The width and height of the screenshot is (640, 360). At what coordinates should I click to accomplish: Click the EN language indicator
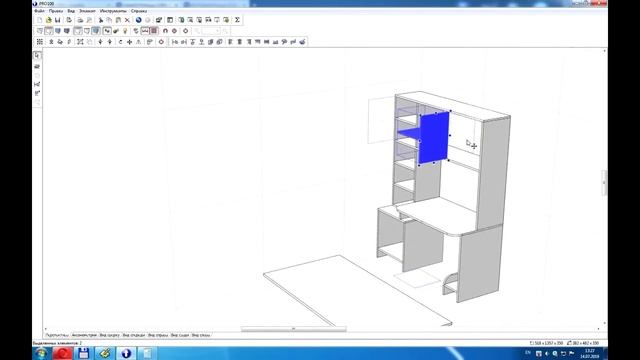point(528,353)
